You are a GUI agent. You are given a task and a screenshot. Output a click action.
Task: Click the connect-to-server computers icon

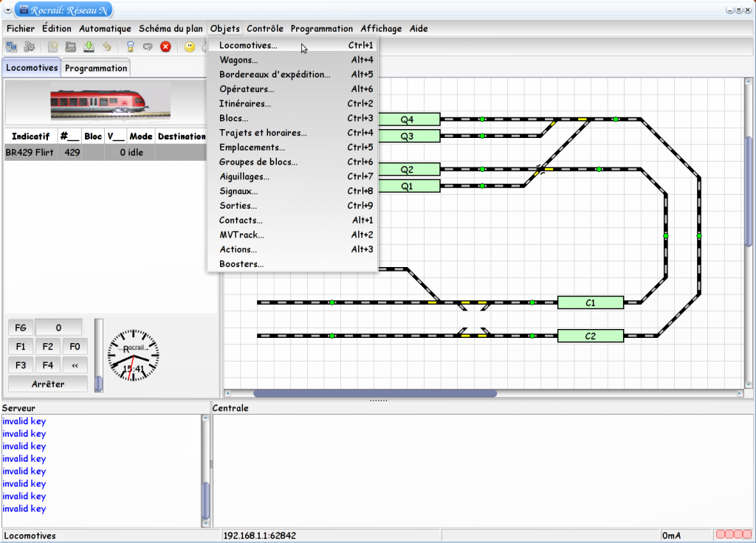click(x=12, y=46)
